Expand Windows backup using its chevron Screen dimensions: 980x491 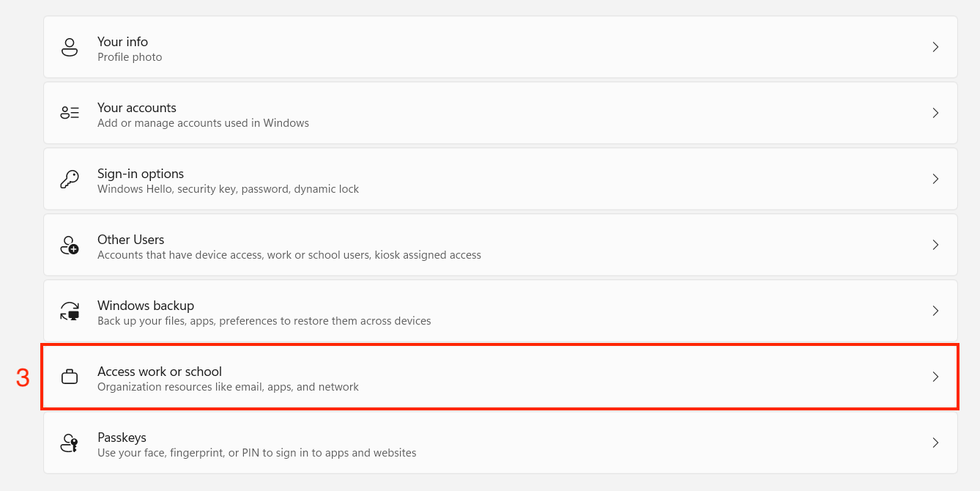935,311
